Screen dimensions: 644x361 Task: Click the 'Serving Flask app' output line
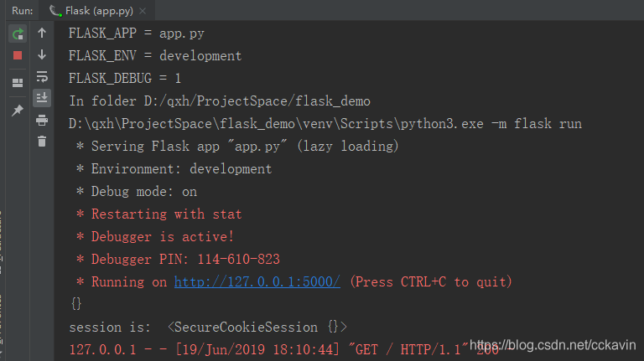(x=237, y=146)
